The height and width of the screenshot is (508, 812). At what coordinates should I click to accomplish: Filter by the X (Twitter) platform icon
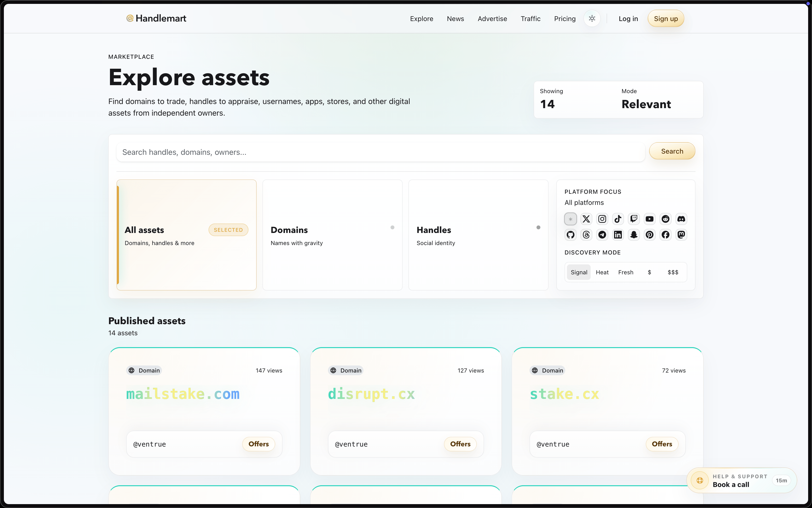pyautogui.click(x=586, y=219)
